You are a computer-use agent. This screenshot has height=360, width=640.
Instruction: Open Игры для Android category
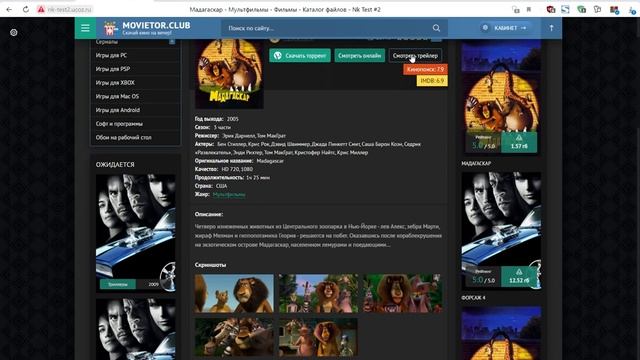135,110
